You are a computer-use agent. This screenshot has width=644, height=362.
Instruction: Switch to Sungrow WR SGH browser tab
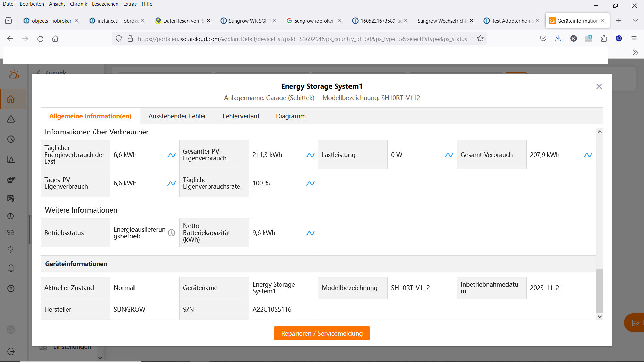249,21
